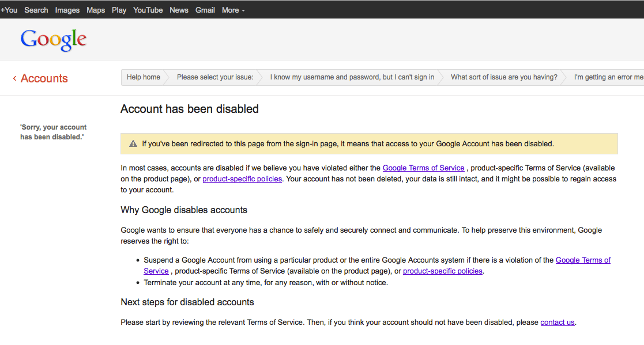Open the +You page

click(9, 10)
